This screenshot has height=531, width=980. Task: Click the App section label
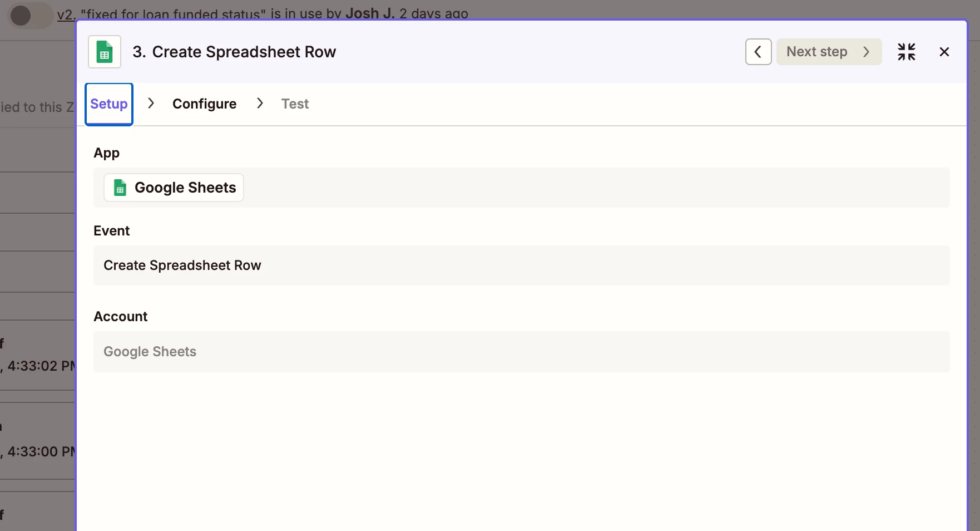107,154
